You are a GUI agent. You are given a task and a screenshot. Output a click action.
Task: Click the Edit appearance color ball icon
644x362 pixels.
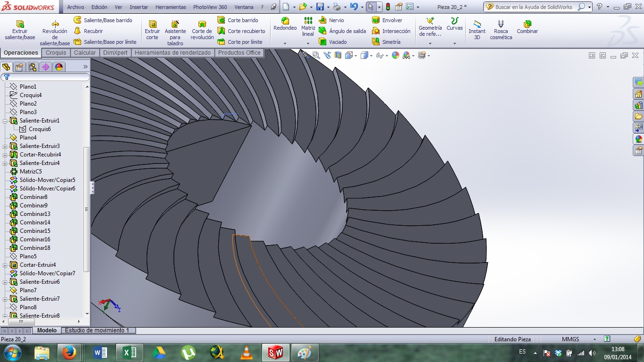(x=395, y=55)
